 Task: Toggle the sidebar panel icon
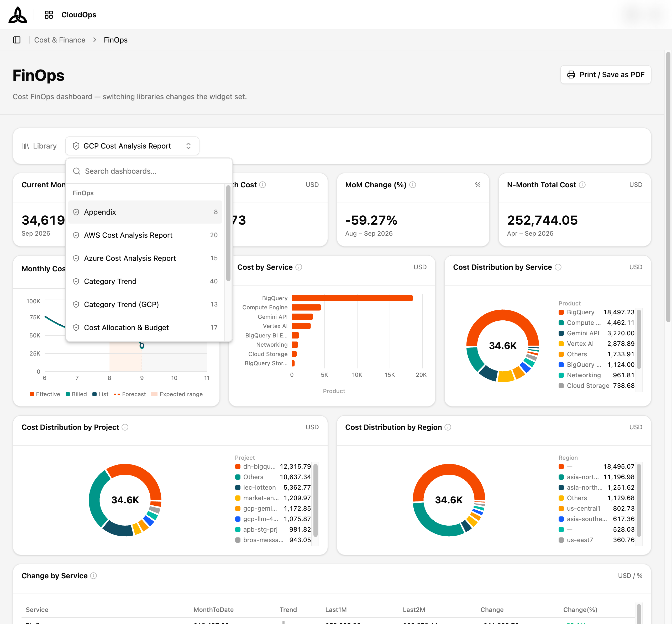17,40
